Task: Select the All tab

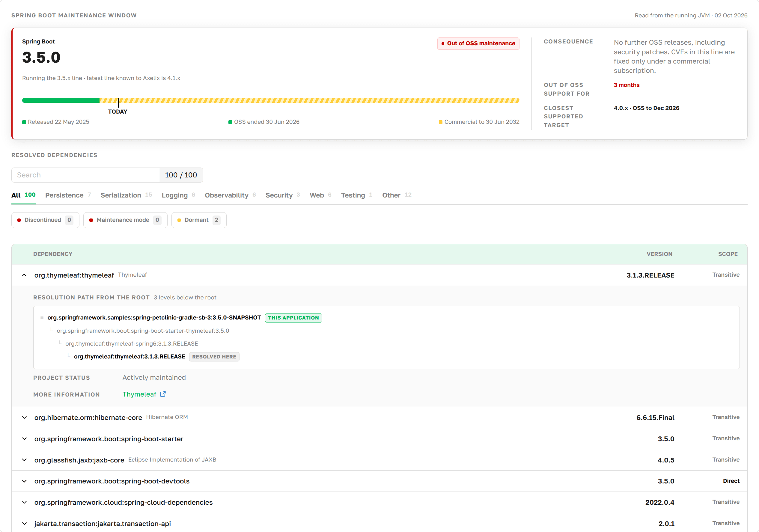Action: pyautogui.click(x=23, y=195)
